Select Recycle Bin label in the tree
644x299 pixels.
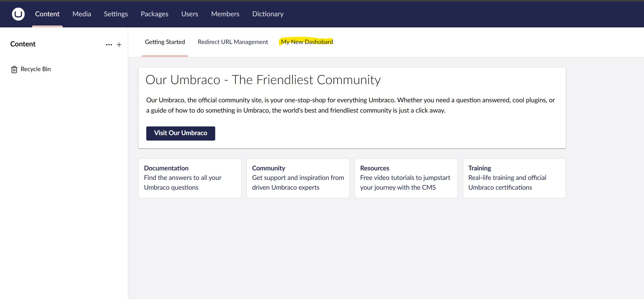pyautogui.click(x=36, y=69)
